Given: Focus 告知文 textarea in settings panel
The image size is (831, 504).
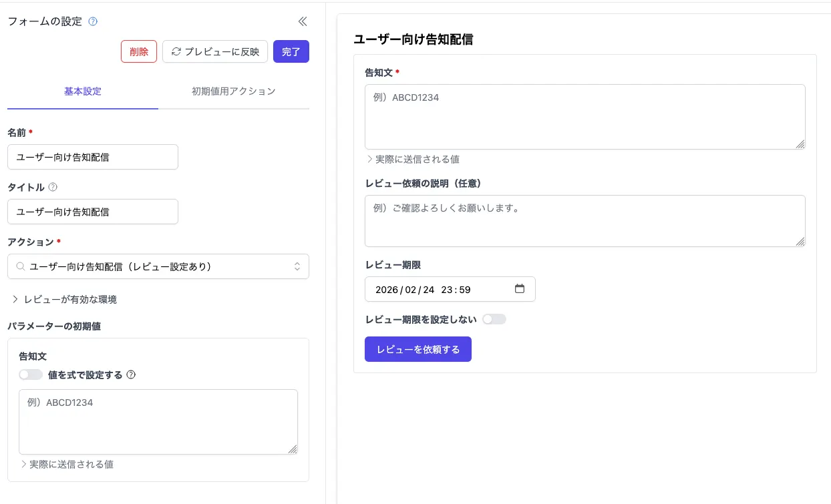Looking at the screenshot, I should point(158,422).
